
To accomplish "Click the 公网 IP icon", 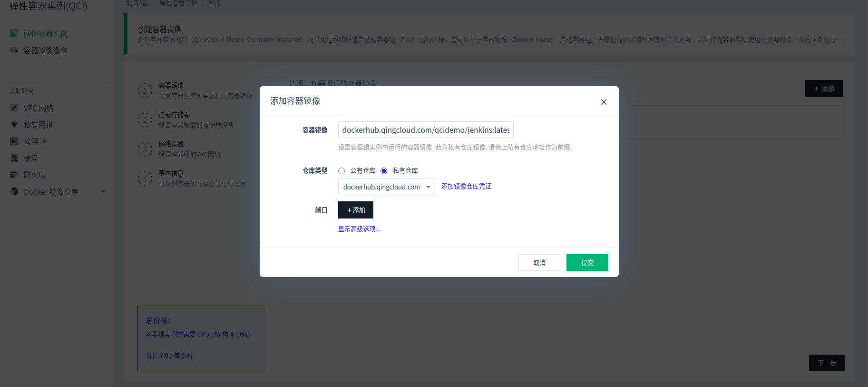I will click(14, 141).
